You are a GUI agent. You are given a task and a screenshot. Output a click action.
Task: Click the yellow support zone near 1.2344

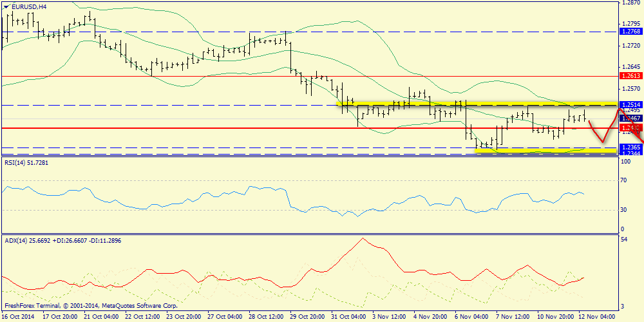546,151
